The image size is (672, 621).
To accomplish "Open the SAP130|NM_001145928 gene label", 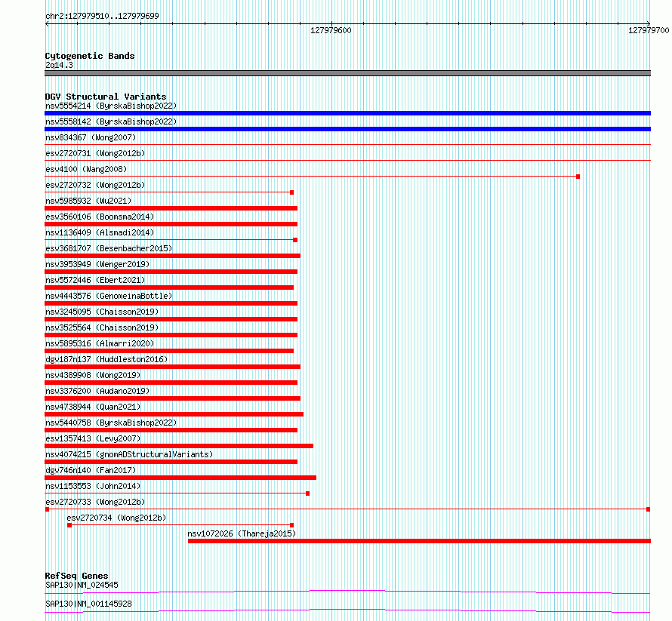I will coord(88,604).
